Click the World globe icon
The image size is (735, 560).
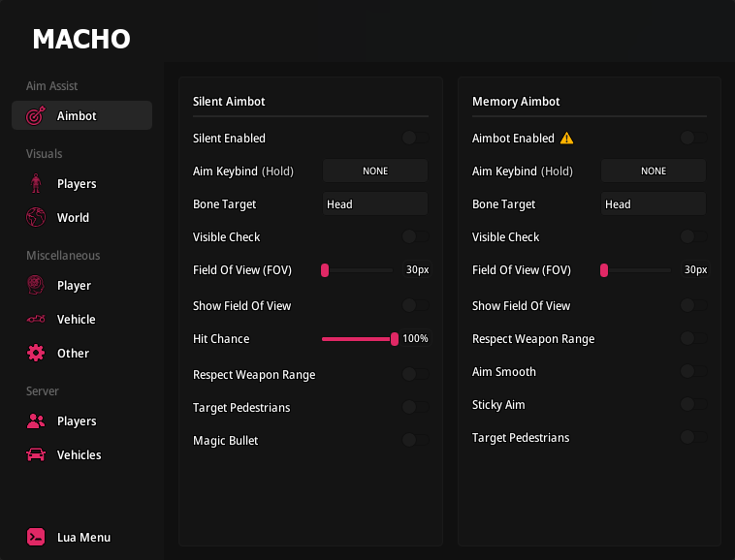(x=36, y=218)
